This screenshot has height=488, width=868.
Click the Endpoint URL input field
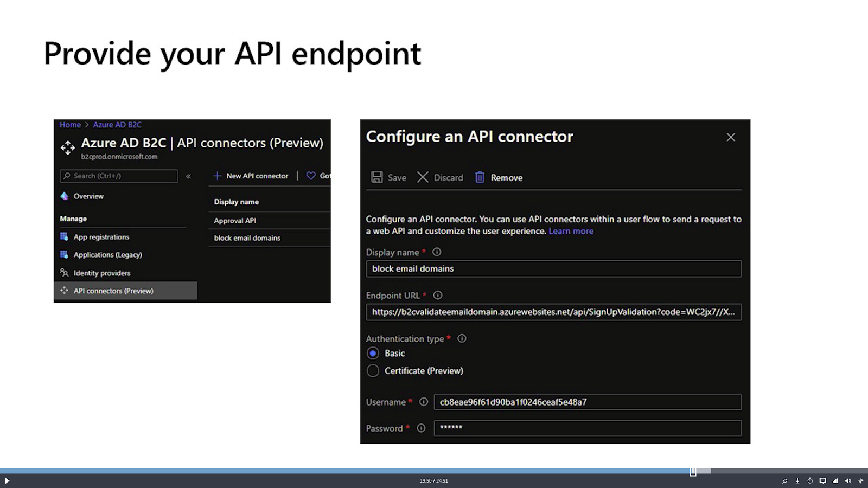tap(554, 312)
